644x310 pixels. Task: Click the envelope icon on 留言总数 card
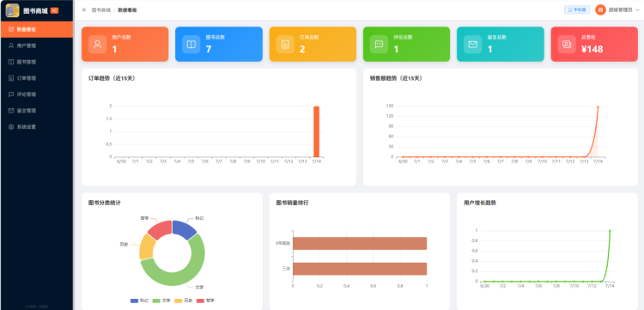point(473,45)
